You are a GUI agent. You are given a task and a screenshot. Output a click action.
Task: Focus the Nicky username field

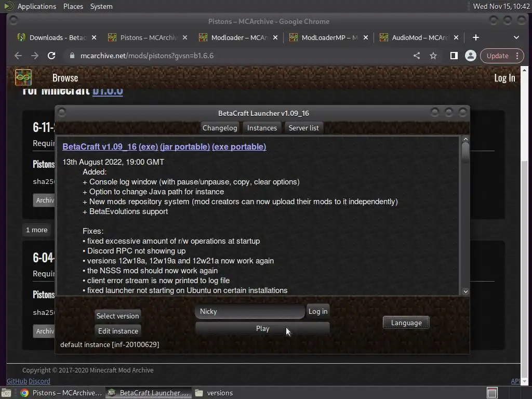[x=250, y=312]
